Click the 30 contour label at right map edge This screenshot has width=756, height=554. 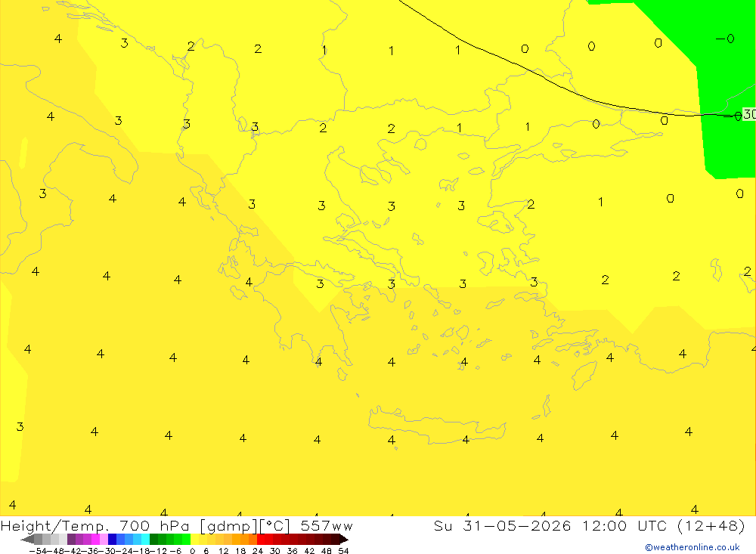tap(749, 114)
